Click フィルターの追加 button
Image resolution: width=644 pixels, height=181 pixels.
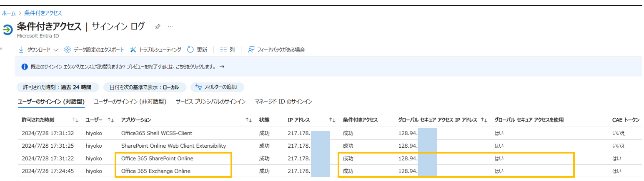(x=217, y=87)
